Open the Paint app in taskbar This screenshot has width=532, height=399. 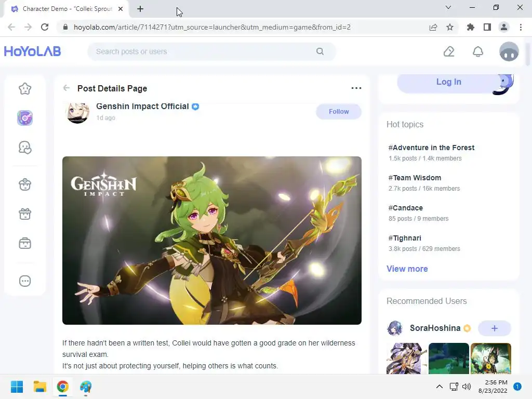(86, 387)
